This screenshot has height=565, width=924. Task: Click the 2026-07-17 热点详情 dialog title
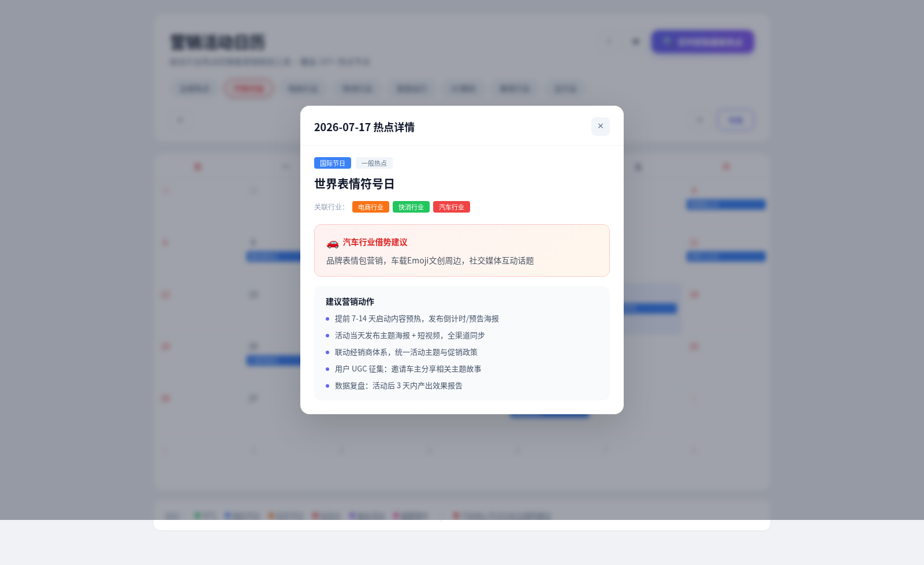coord(364,127)
